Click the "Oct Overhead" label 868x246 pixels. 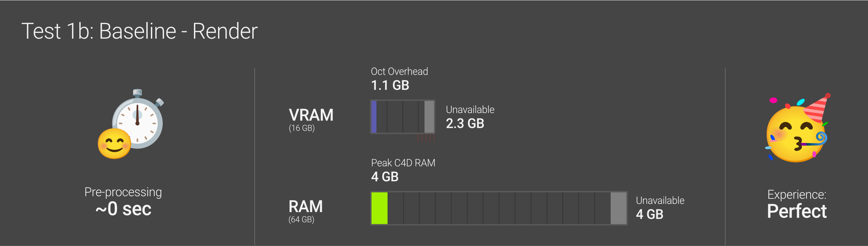pyautogui.click(x=399, y=72)
